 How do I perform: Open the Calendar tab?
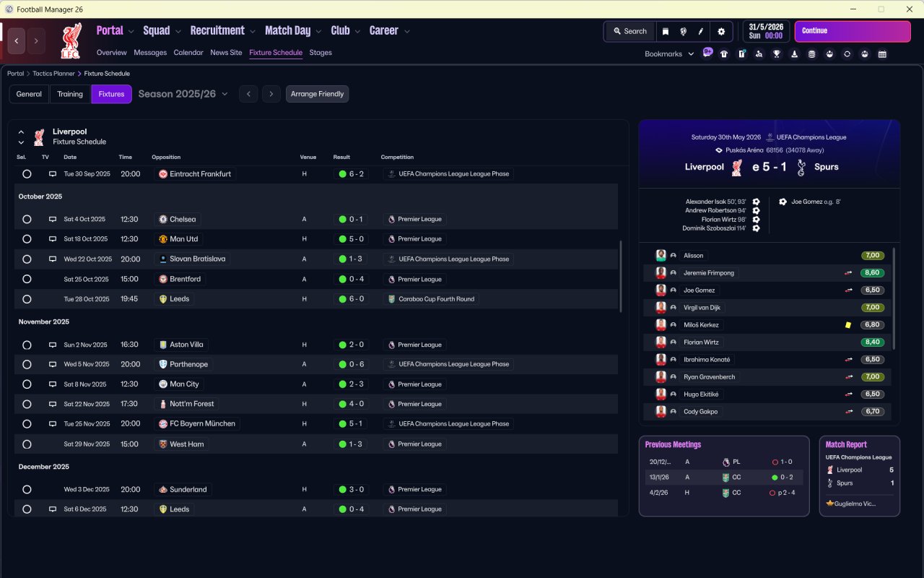(x=188, y=53)
